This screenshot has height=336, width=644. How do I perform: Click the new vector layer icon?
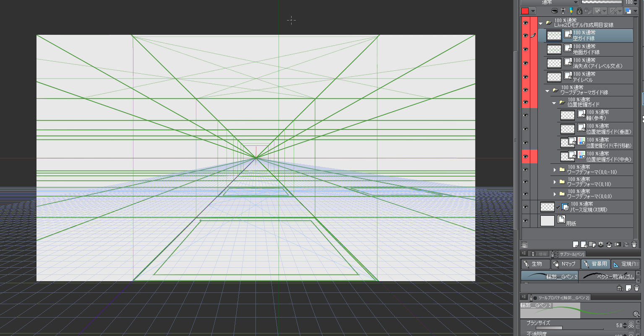(x=584, y=244)
